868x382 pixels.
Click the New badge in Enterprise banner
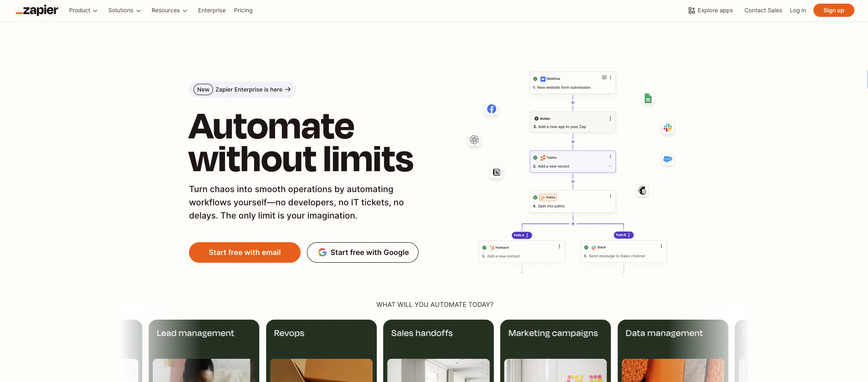(x=203, y=90)
